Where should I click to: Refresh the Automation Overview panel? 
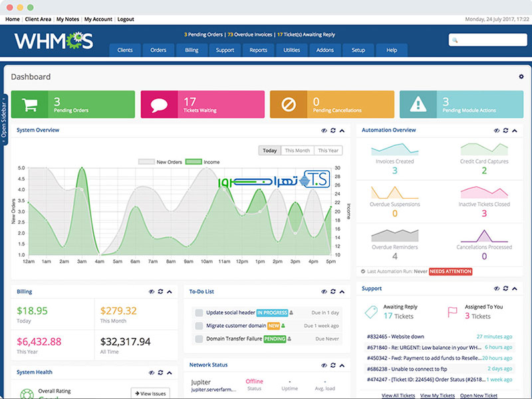point(505,131)
